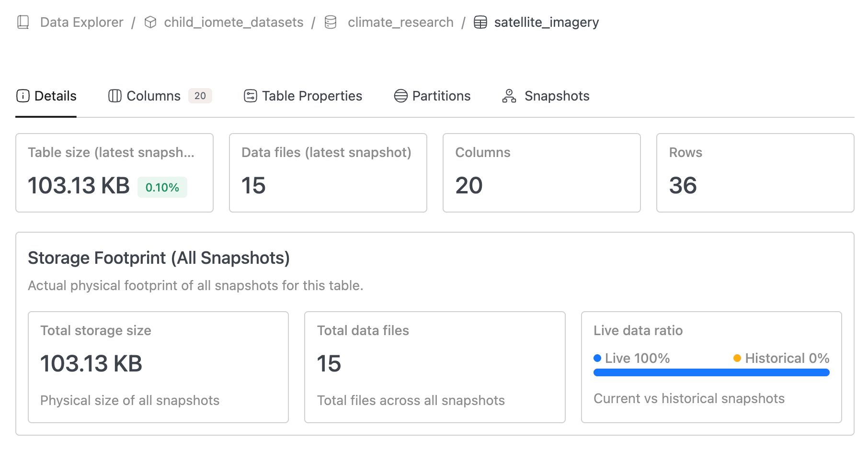The image size is (868, 450).
Task: Click the Table Properties sliders icon
Action: pyautogui.click(x=250, y=96)
